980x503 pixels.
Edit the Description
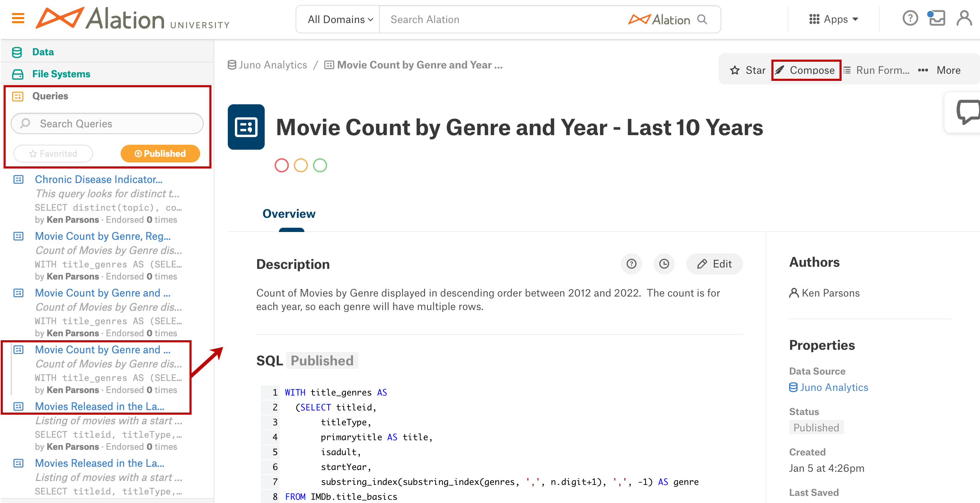pos(714,264)
